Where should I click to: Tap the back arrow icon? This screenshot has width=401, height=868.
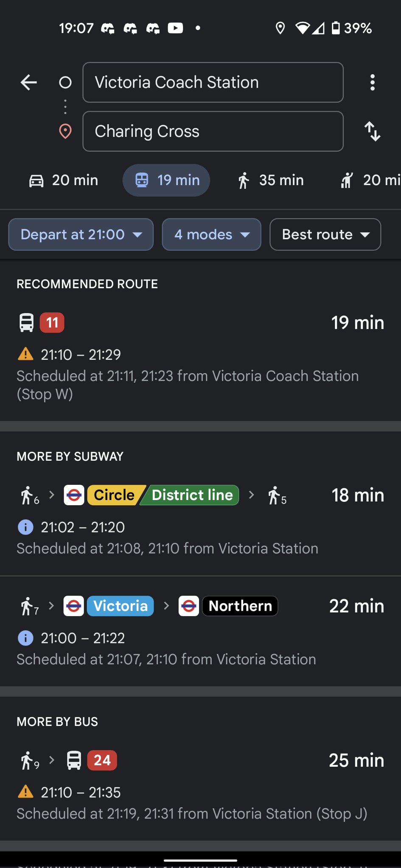pyautogui.click(x=29, y=82)
